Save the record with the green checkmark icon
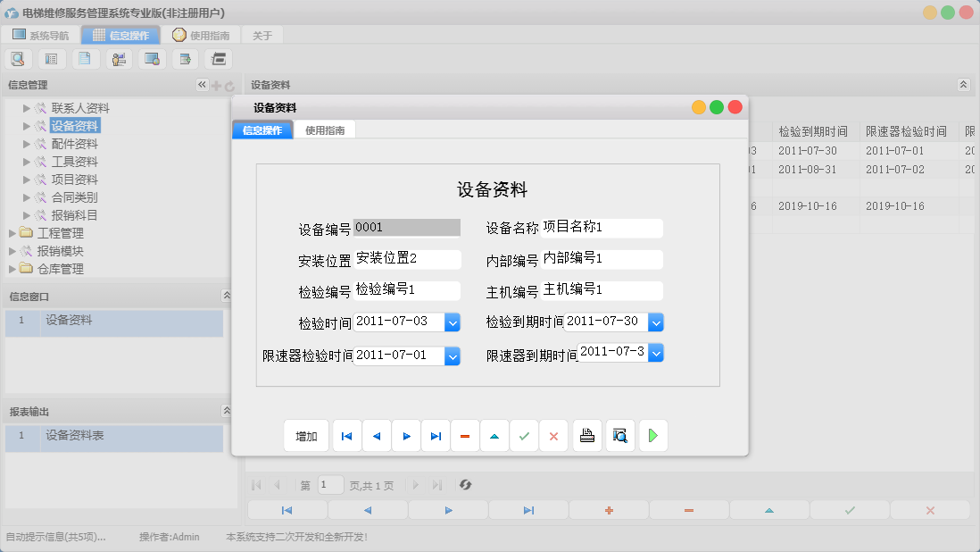 click(x=524, y=435)
